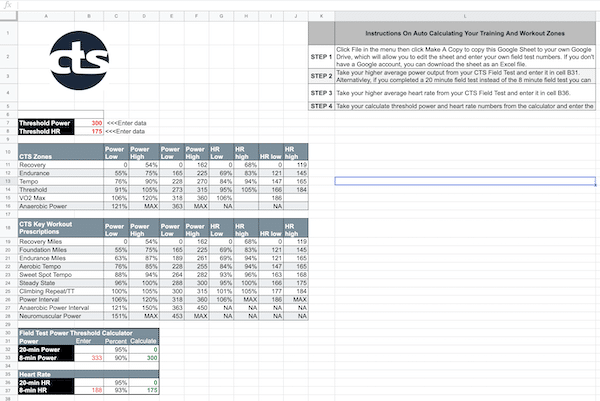Click the STEP 3 label cell
The width and height of the screenshot is (600, 401).
(x=321, y=93)
